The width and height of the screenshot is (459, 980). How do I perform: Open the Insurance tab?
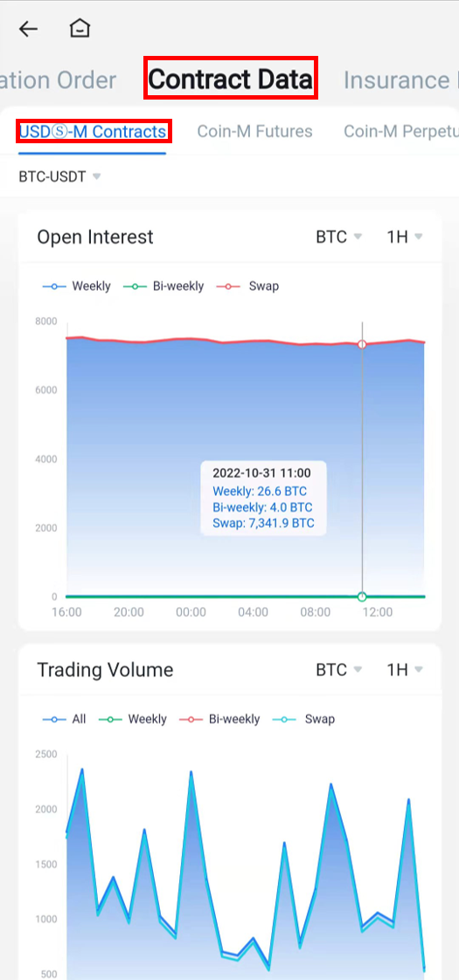click(400, 80)
